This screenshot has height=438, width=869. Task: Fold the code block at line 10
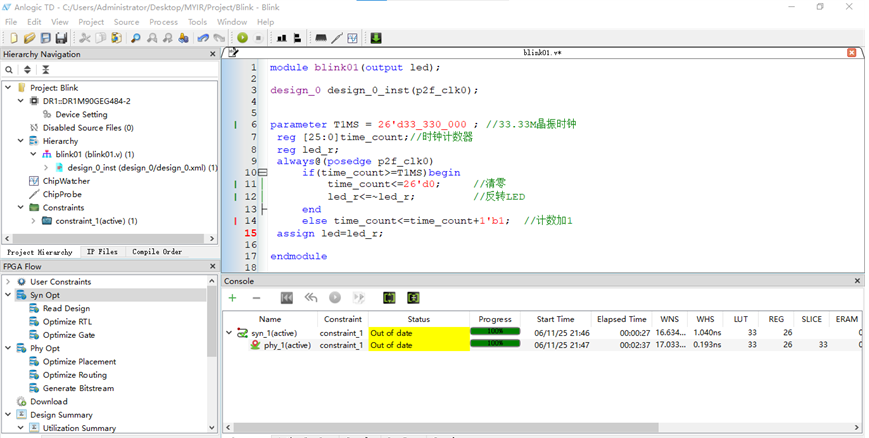[x=263, y=172]
